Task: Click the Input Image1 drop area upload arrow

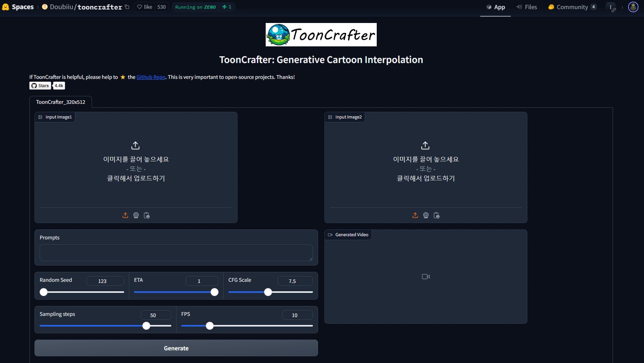Action: pos(136,145)
